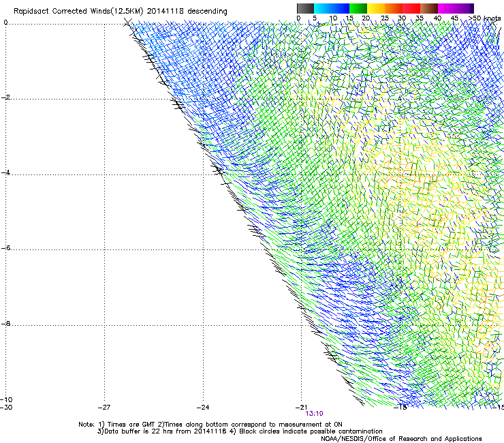Click the magenta-purple 40-50 knots color swatch
504x443 pixels.
tap(456, 8)
